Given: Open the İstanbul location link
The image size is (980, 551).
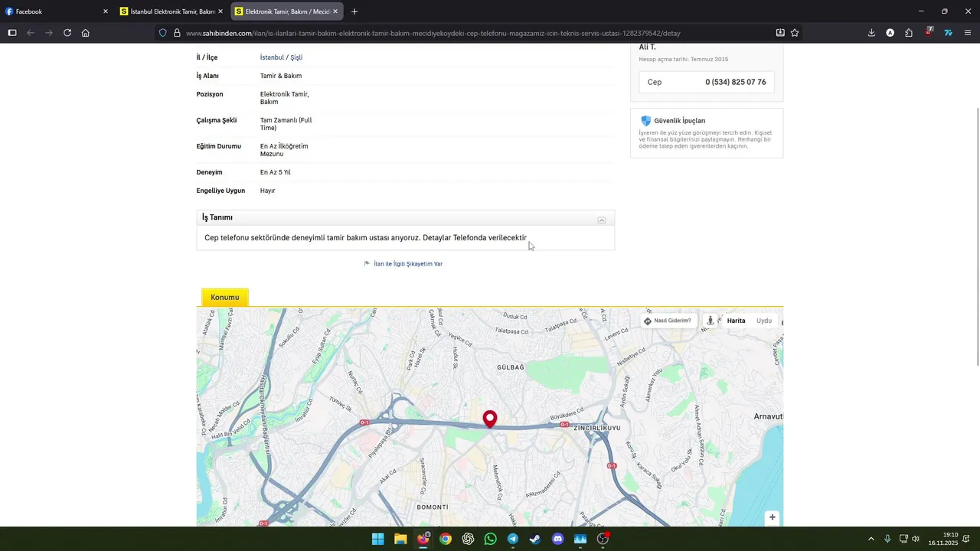Looking at the screenshot, I should pyautogui.click(x=272, y=57).
